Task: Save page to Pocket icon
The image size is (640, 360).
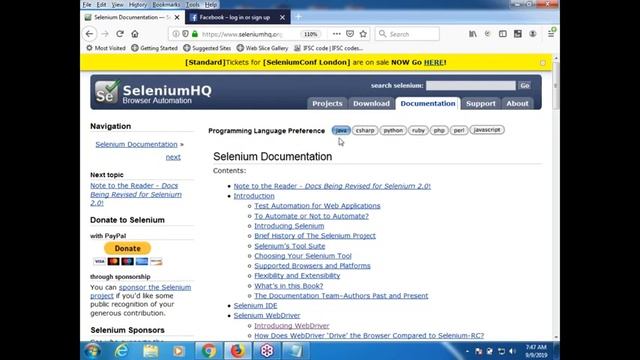Action: click(350, 34)
